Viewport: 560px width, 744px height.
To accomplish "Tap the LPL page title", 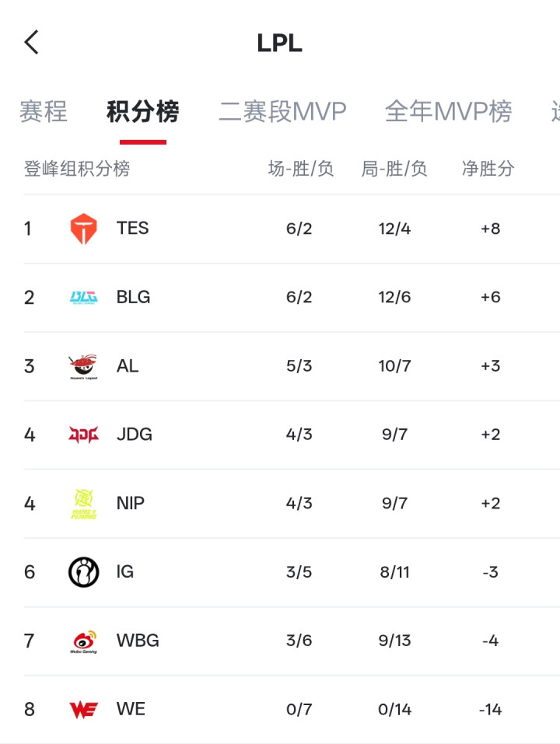I will (x=279, y=44).
